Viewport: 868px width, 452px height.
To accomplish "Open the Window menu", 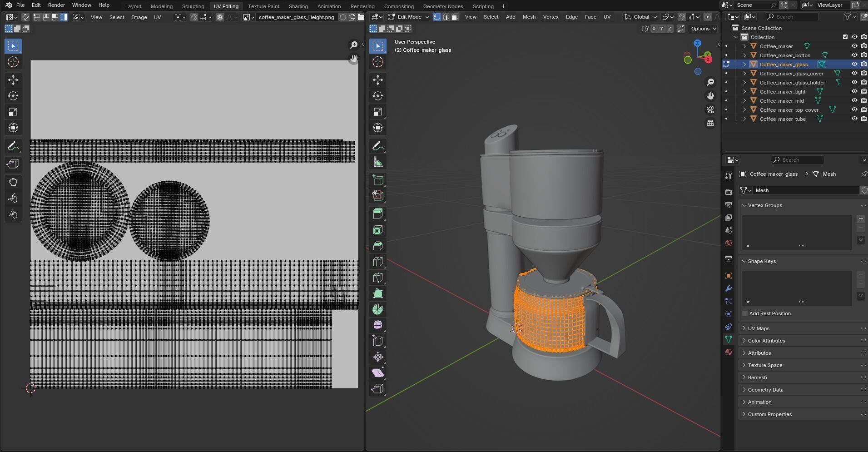I will (x=81, y=5).
